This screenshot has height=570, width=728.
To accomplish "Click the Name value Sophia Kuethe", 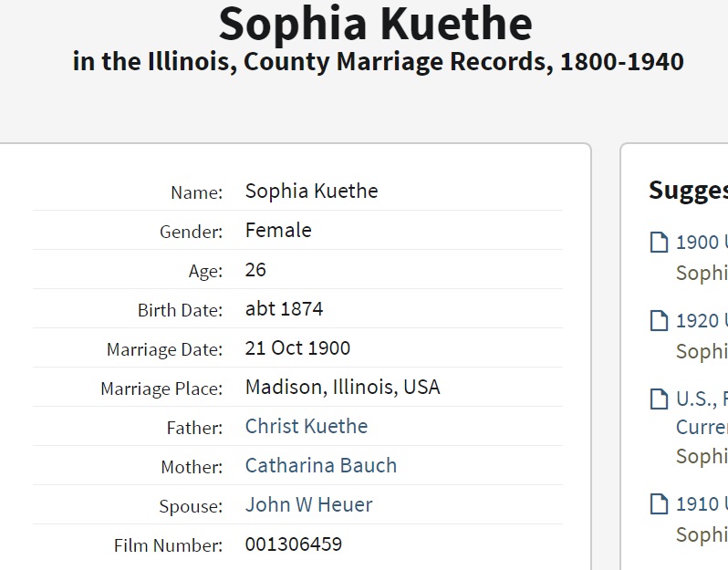I will click(x=311, y=191).
